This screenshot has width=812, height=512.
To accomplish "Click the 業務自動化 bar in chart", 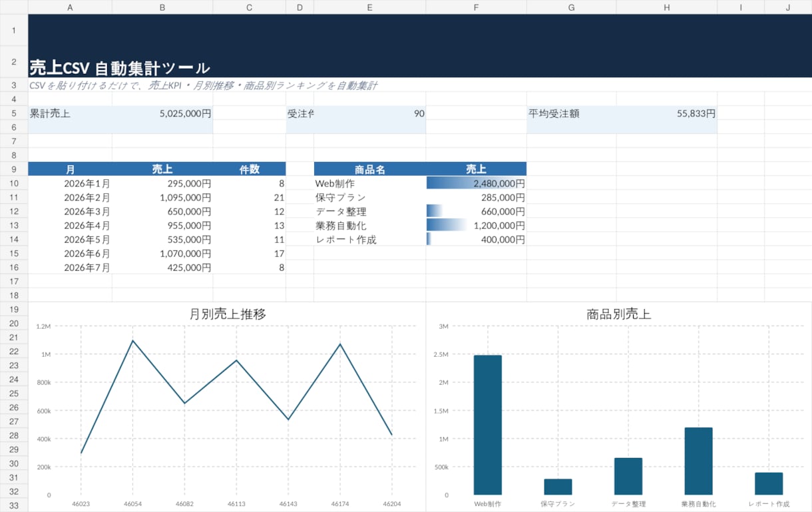I will click(698, 461).
